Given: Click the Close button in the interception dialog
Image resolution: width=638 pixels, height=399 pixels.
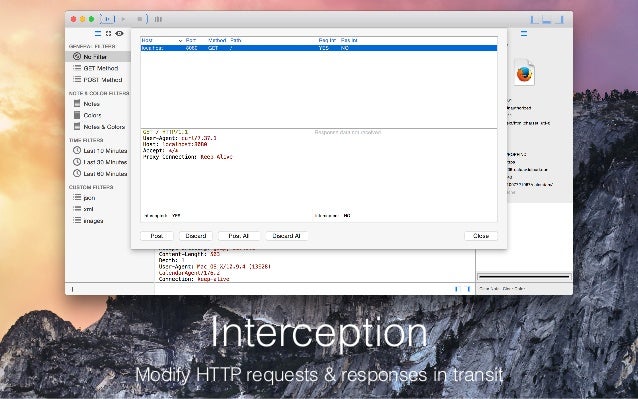Looking at the screenshot, I should (481, 236).
